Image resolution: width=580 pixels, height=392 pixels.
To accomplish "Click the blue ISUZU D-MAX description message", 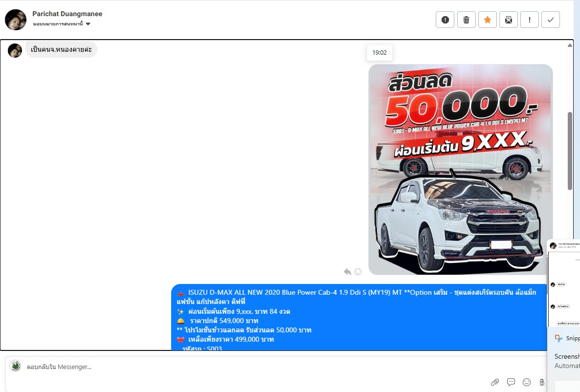I will pyautogui.click(x=359, y=317).
